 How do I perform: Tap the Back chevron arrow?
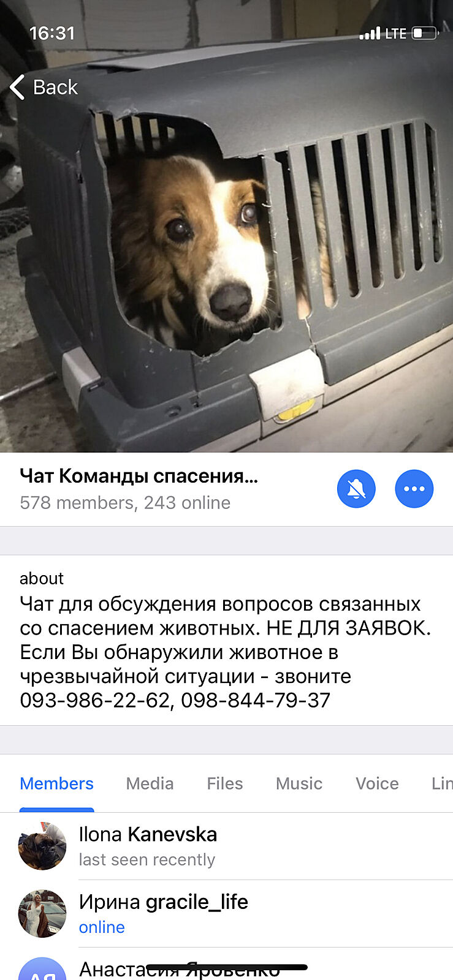tap(17, 87)
